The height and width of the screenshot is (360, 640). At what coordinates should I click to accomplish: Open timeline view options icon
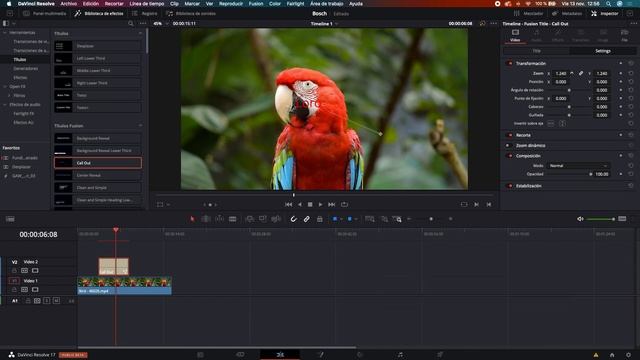tap(10, 219)
